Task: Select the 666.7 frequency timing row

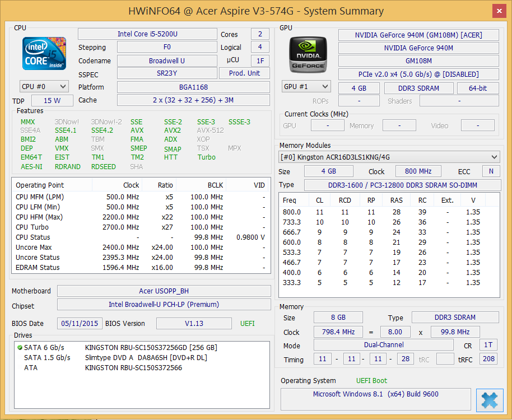Action: click(389, 232)
